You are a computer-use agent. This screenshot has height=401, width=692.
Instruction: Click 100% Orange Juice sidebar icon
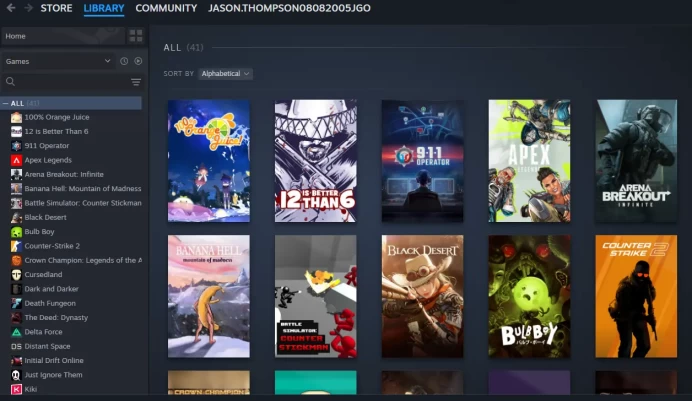click(x=16, y=117)
